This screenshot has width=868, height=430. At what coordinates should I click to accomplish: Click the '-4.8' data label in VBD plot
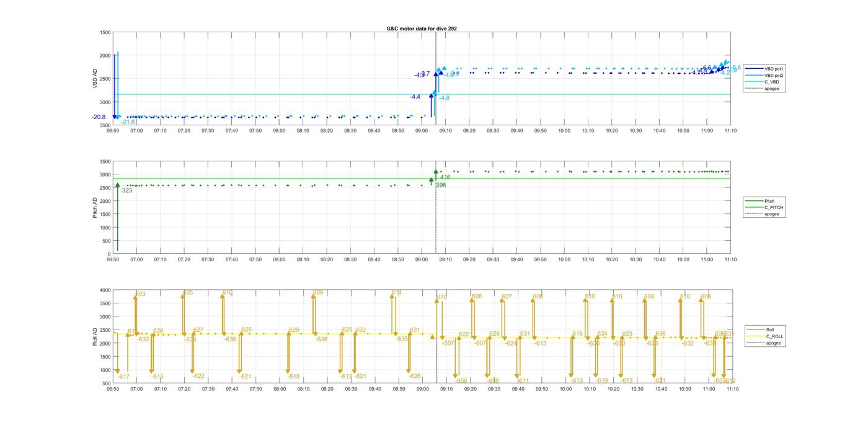[x=445, y=98]
